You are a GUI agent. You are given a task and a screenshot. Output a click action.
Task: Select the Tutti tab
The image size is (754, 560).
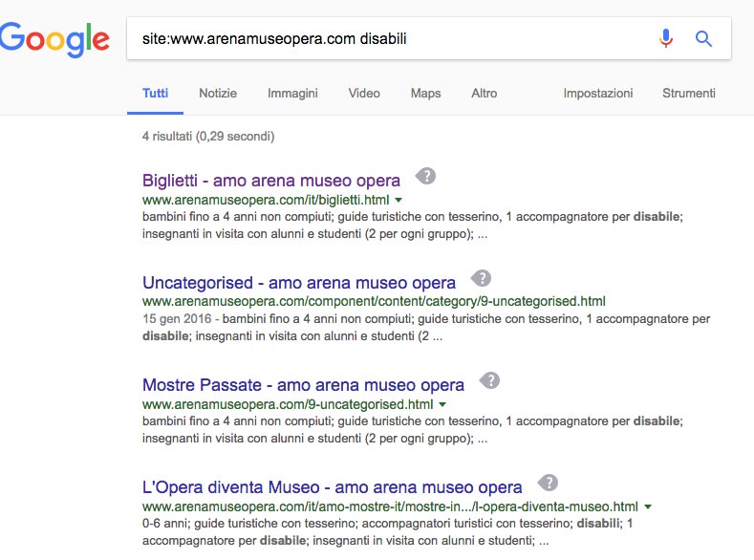tap(156, 94)
